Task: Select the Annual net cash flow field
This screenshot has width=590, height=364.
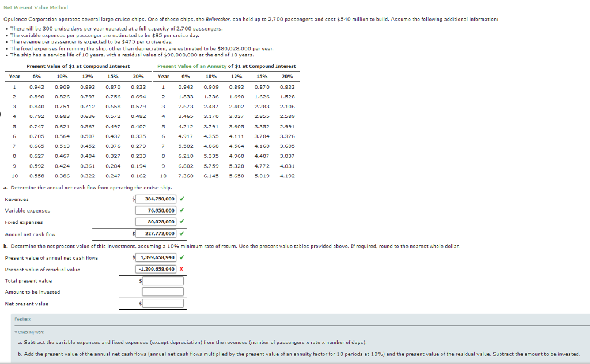Action: coord(156,234)
